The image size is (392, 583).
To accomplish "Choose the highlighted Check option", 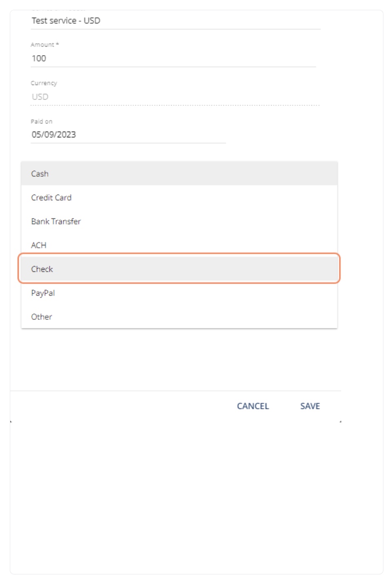I will (x=179, y=269).
